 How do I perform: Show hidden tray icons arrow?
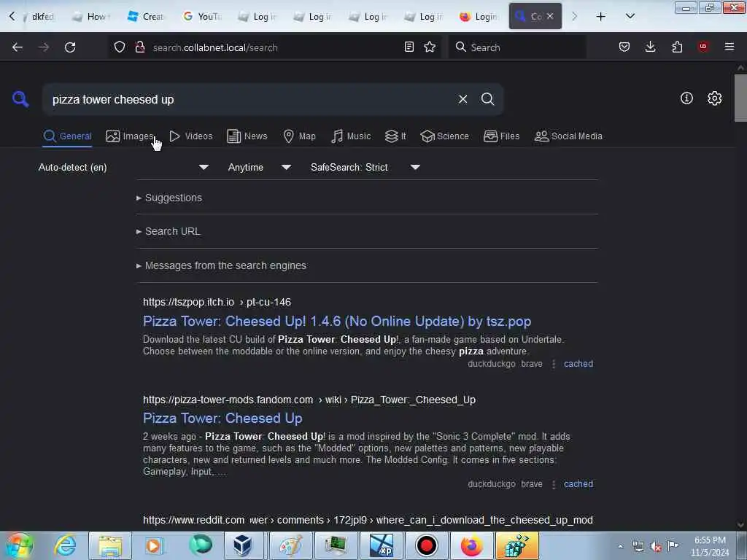[620, 547]
